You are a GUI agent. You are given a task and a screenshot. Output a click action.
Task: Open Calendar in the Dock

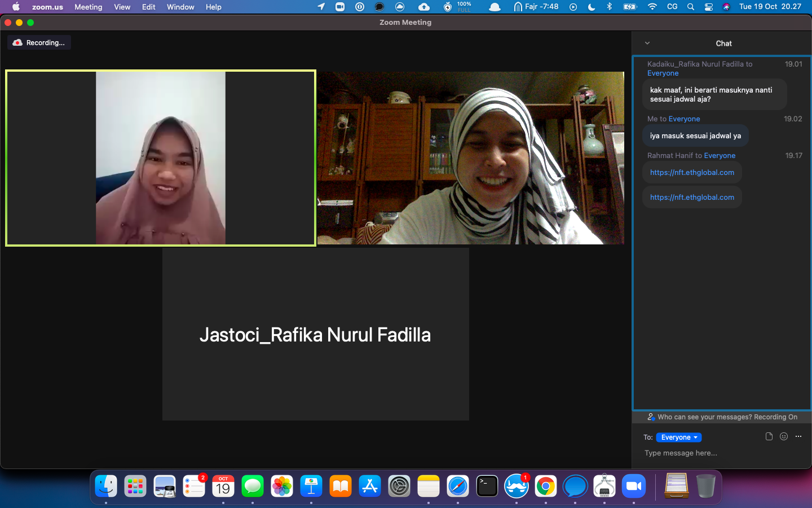tap(223, 486)
